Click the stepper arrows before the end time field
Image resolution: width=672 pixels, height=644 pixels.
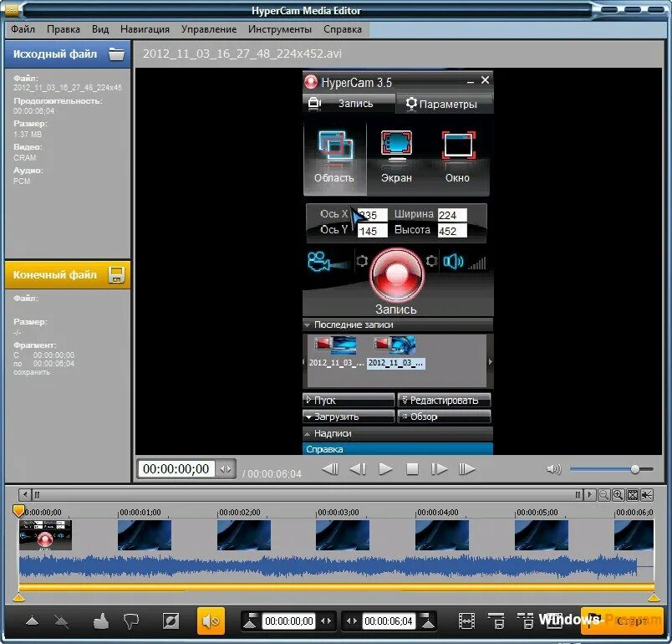pos(352,621)
